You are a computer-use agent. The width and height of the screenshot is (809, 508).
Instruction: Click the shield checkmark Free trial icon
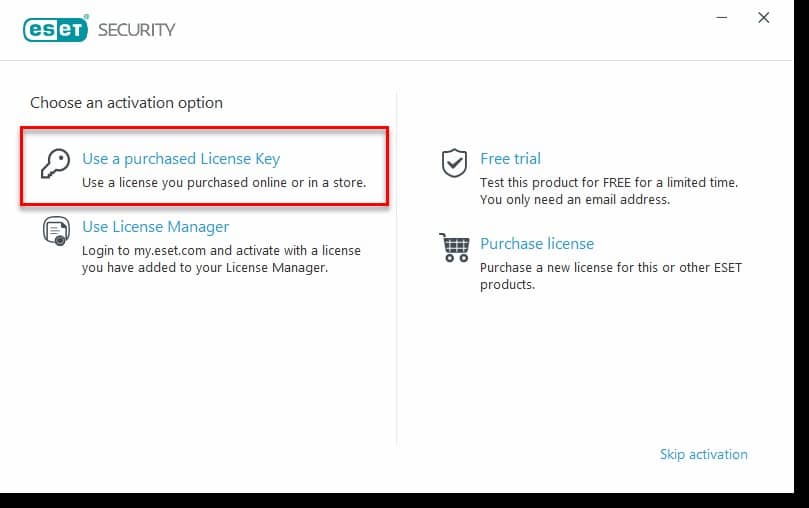[455, 163]
